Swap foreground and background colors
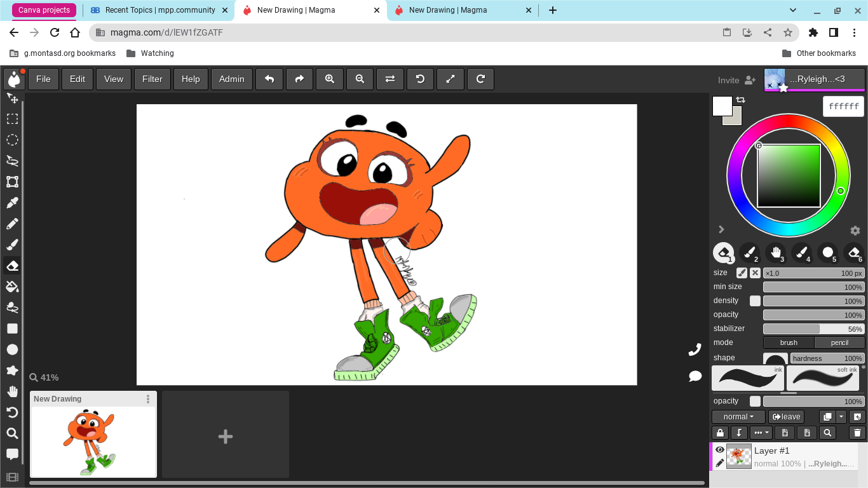This screenshot has width=868, height=488. pos(741,100)
